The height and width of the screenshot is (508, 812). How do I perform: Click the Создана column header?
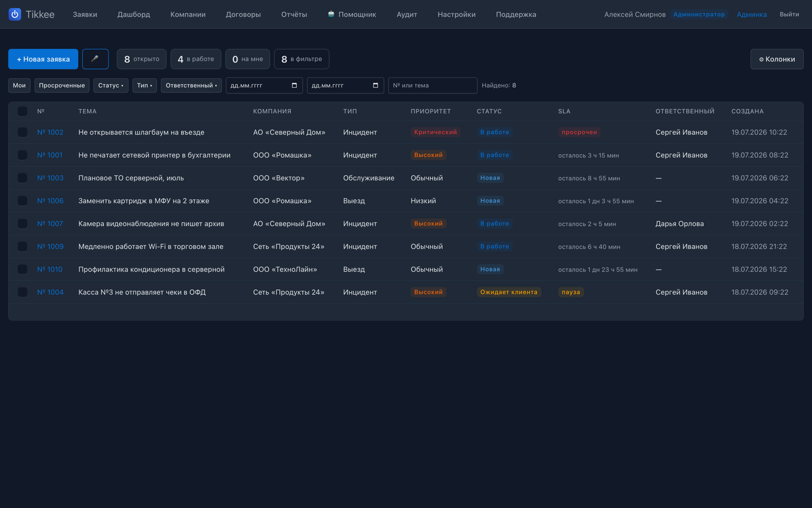[748, 111]
